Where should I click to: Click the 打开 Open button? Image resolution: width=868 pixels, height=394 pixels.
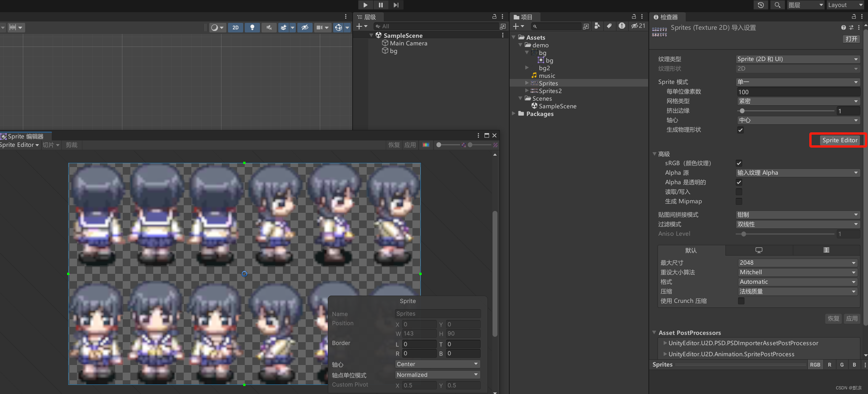pos(851,39)
